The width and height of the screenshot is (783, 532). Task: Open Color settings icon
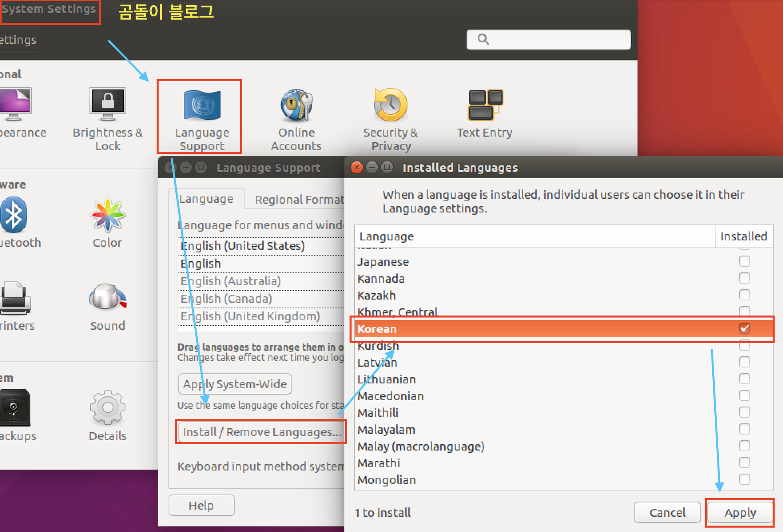[107, 216]
